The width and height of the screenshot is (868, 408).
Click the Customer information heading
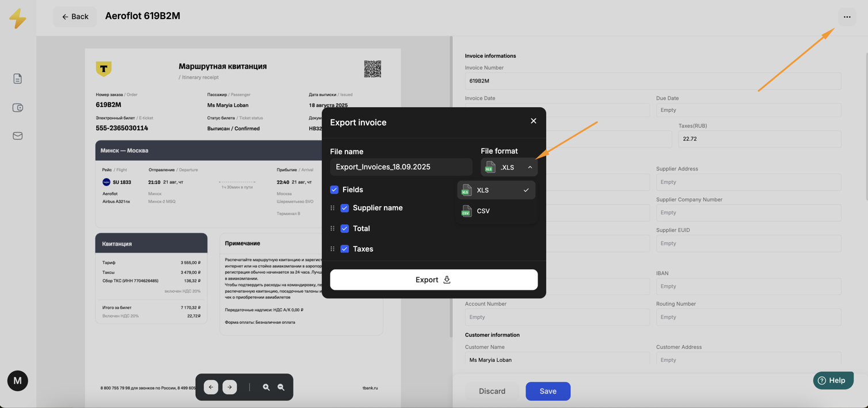pyautogui.click(x=492, y=335)
